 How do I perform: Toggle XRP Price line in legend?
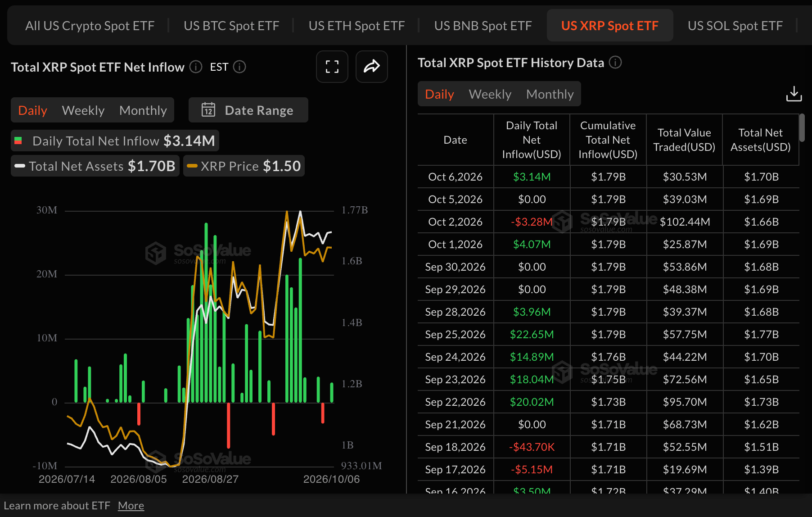tap(244, 166)
